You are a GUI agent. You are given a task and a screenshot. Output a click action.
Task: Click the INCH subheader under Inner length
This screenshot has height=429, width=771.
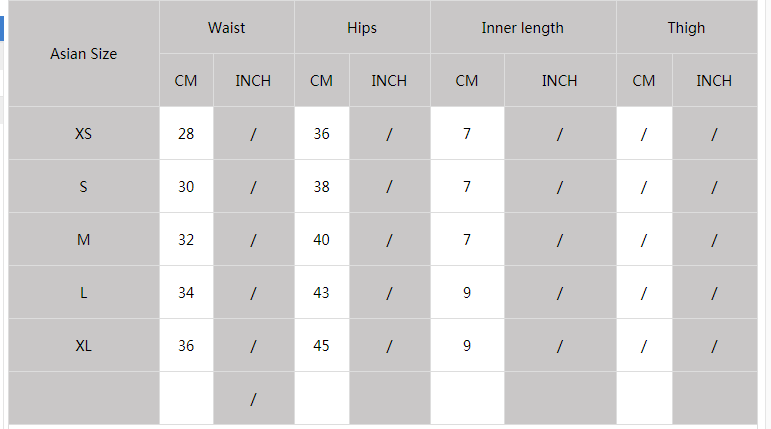(560, 80)
